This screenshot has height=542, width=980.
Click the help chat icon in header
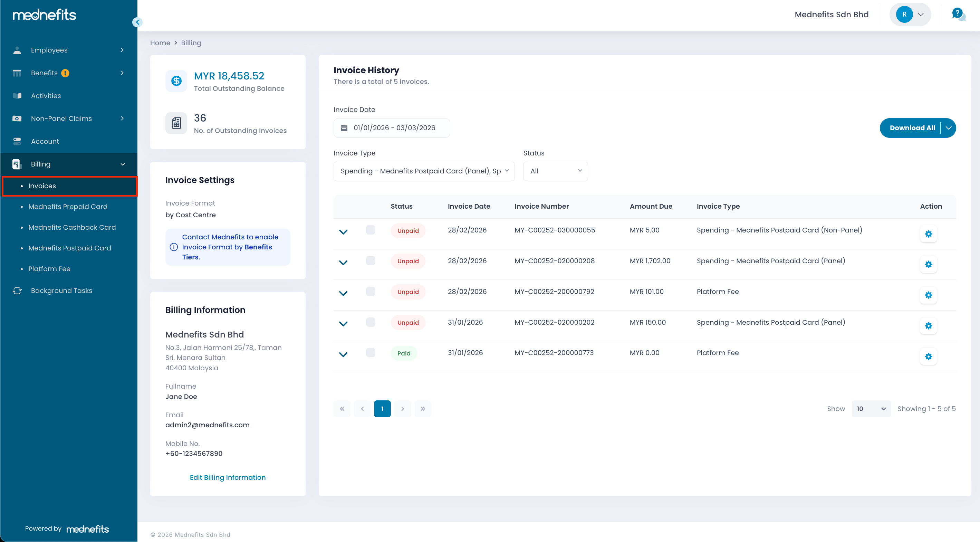tap(958, 15)
